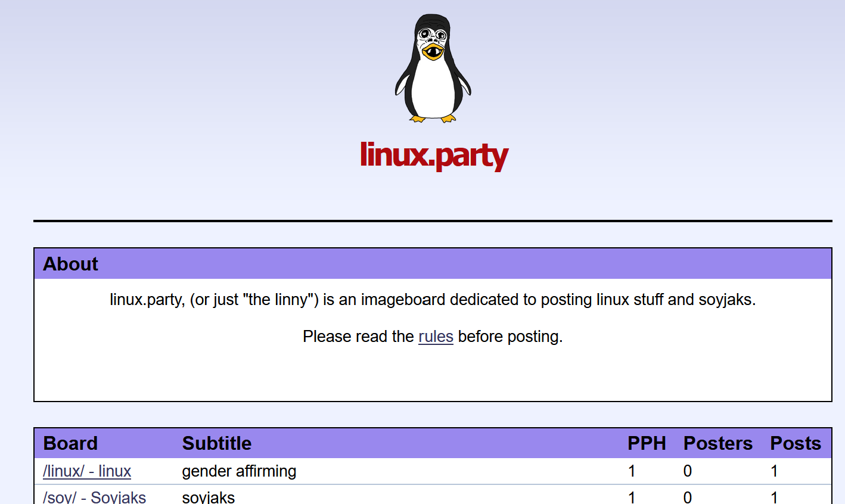This screenshot has width=845, height=504.
Task: Click the Posts value in the /linux/ row
Action: (774, 471)
